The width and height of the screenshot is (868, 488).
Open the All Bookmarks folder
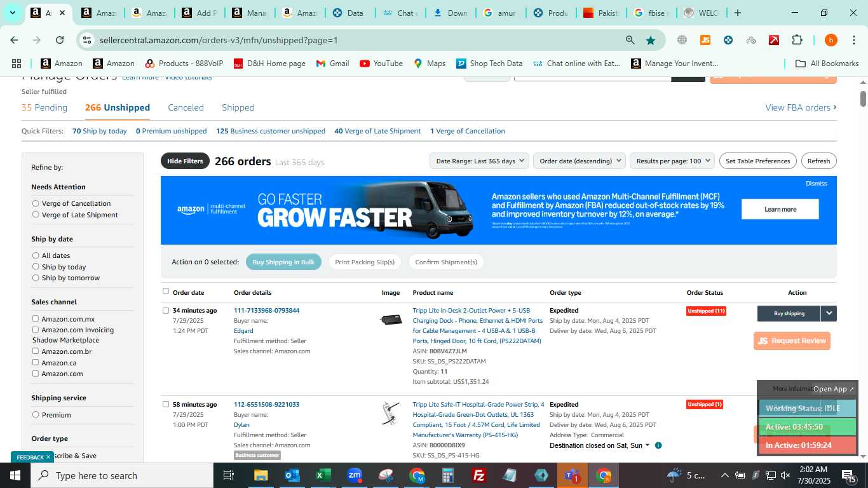coord(827,64)
